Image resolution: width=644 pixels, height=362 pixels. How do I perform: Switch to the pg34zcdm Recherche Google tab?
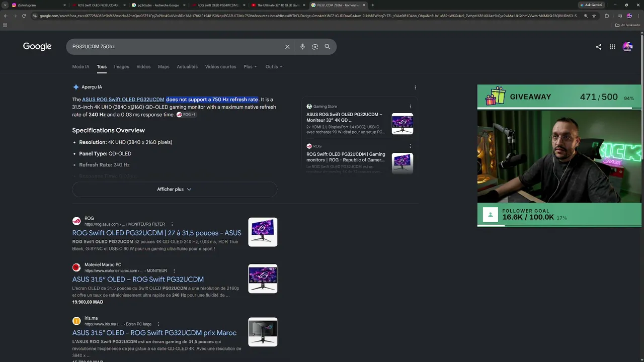[158, 5]
